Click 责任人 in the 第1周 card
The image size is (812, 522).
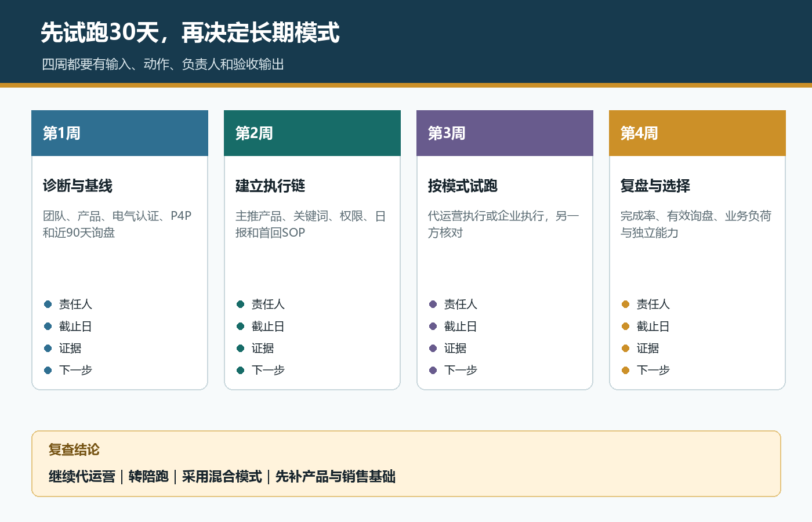75,304
